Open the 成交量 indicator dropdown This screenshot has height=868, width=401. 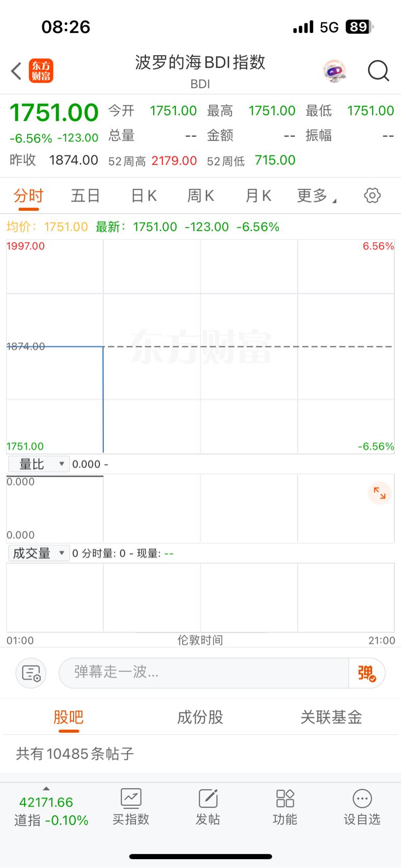(39, 553)
